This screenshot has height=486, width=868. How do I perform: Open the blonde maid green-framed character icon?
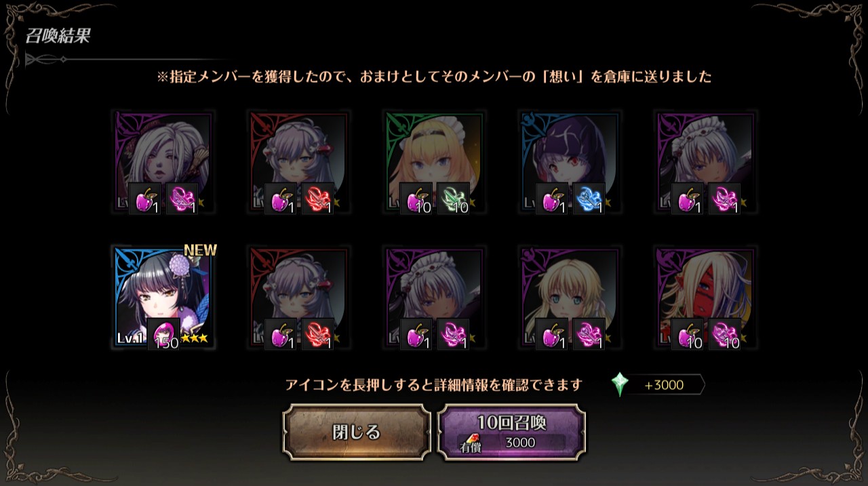[435, 163]
